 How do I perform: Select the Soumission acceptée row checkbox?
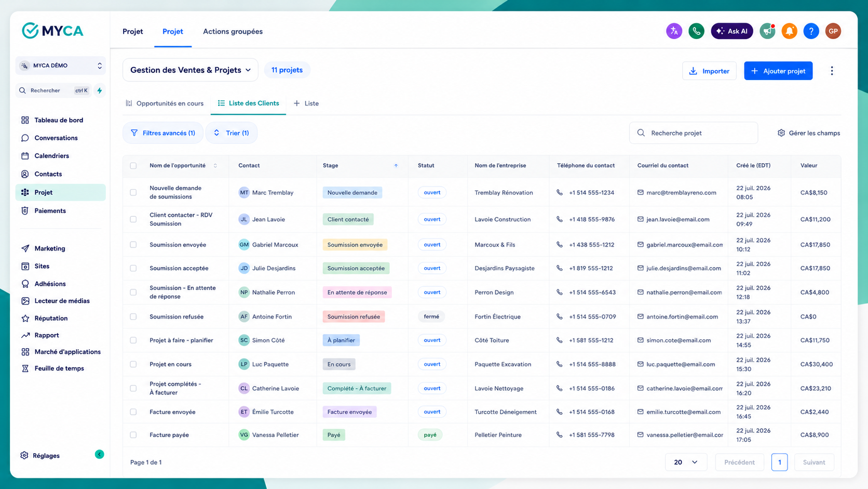point(133,268)
